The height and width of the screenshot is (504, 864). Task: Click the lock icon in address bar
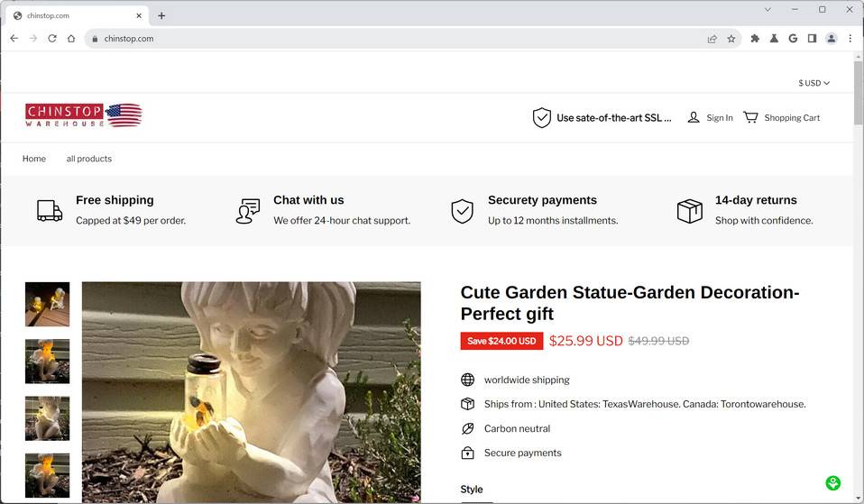[95, 39]
